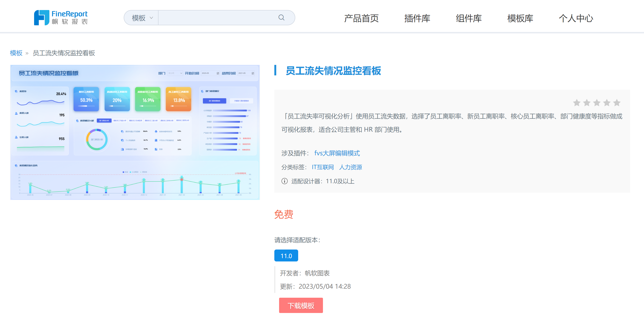Open the 产品首页 menu item
Viewport: 644px width, 323px height.
[x=361, y=18]
